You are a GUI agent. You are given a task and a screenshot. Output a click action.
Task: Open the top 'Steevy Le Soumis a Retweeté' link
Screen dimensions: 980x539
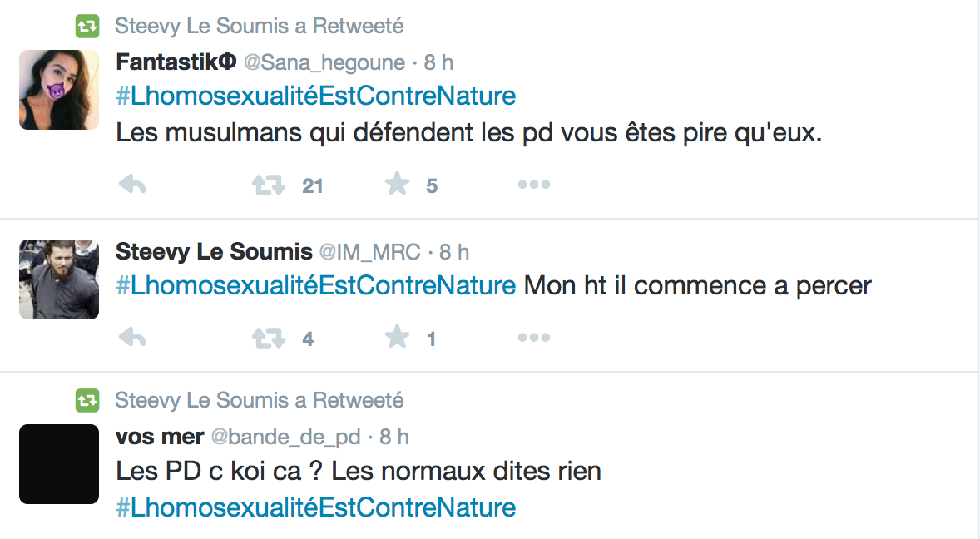click(x=259, y=27)
